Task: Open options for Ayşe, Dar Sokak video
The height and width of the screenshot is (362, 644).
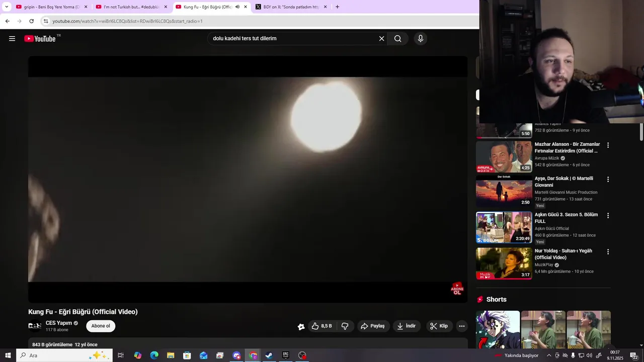Action: pyautogui.click(x=608, y=179)
